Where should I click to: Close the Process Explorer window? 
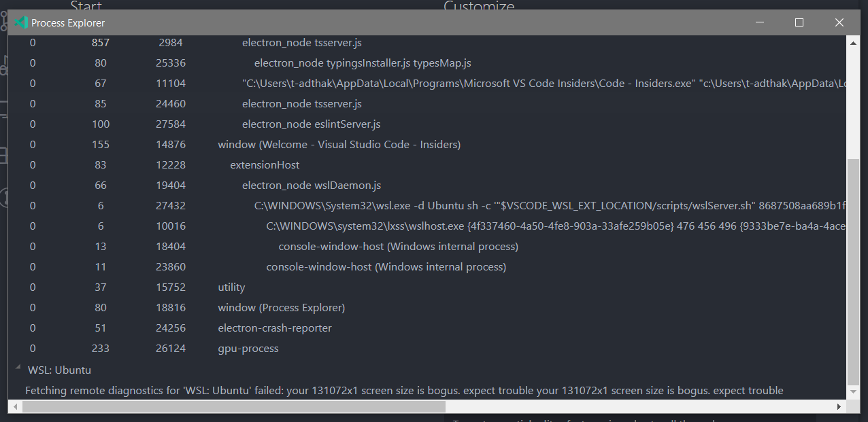(x=839, y=22)
